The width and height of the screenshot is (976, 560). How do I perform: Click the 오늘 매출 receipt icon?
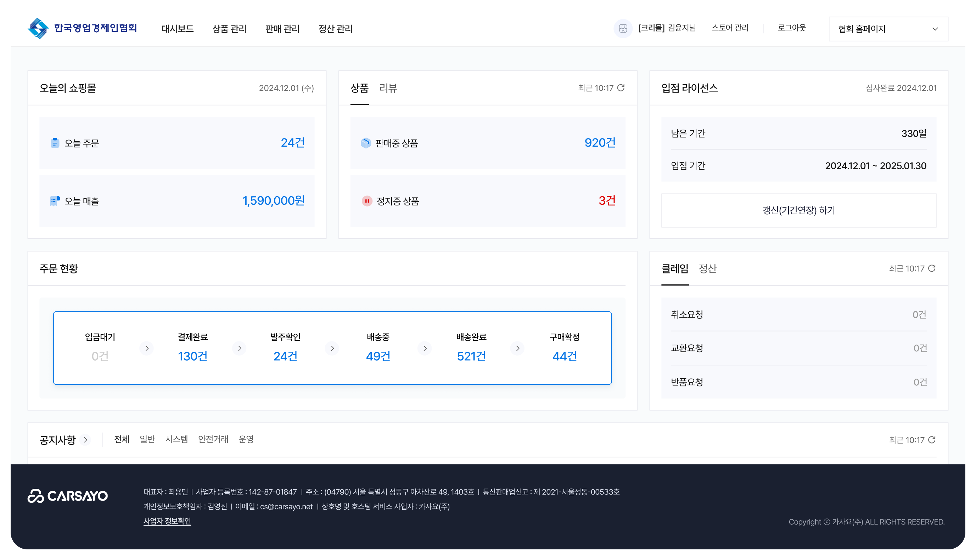55,201
